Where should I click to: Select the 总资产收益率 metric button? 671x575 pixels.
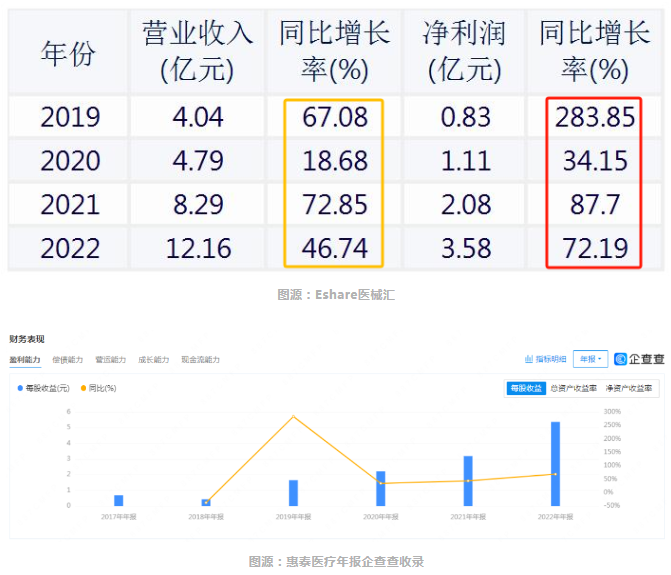(x=573, y=388)
